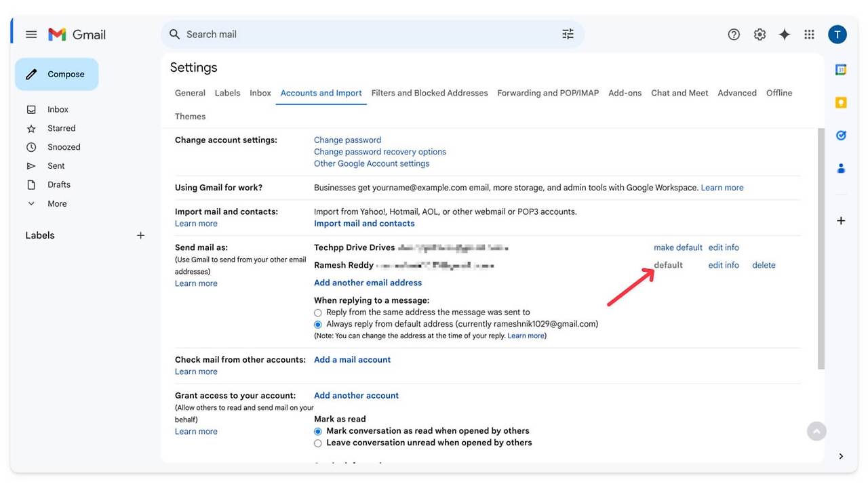This screenshot has height=488, width=868.
Task: Switch to the Inbox settings tab
Action: pyautogui.click(x=260, y=93)
